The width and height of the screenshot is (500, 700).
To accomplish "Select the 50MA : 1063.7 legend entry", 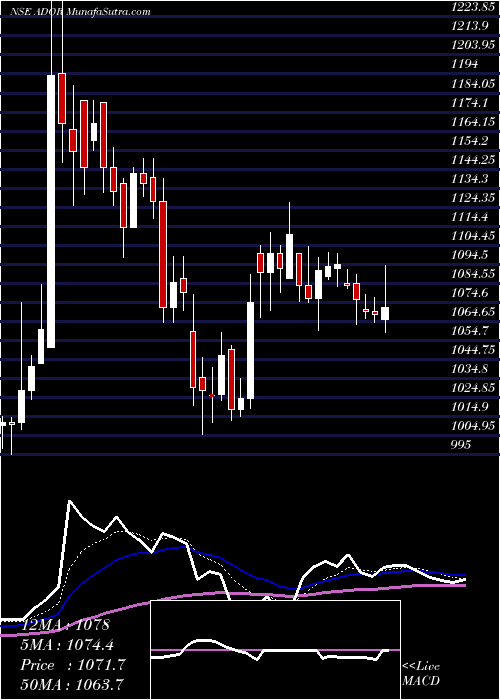I will [x=71, y=684].
